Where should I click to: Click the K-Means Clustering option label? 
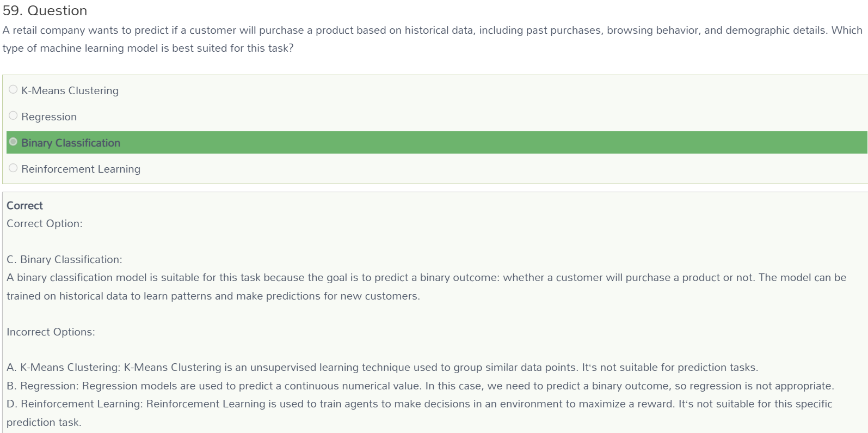tap(70, 90)
